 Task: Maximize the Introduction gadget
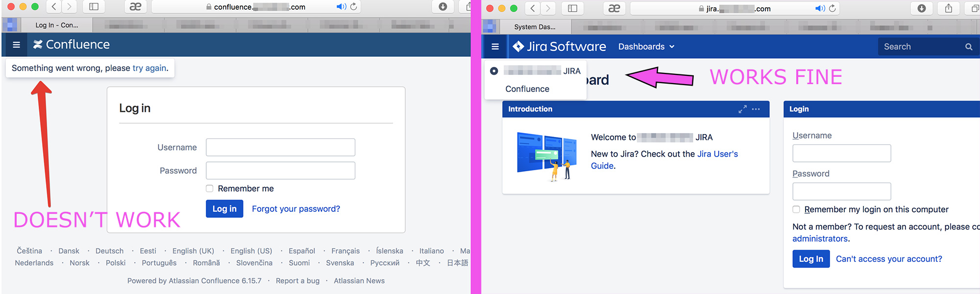743,109
